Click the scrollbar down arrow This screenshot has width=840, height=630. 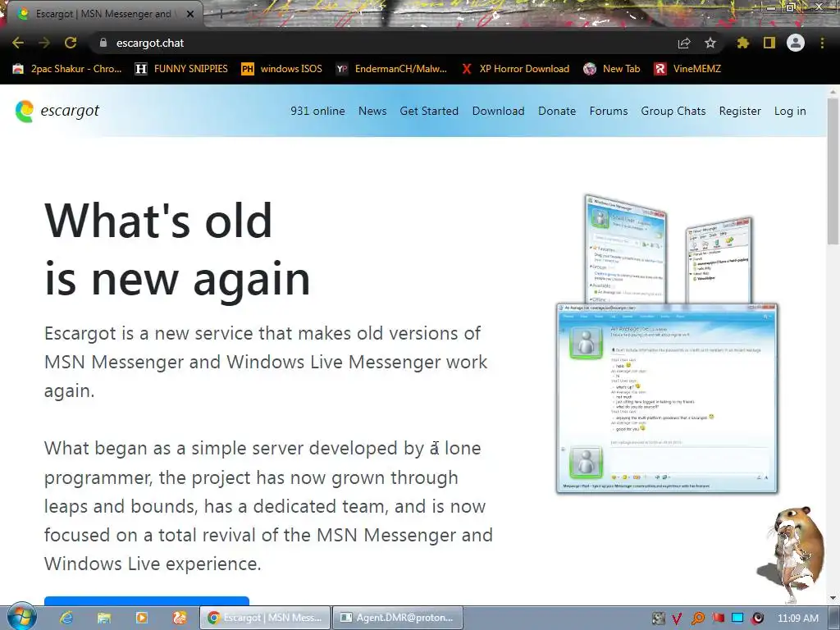[833, 598]
